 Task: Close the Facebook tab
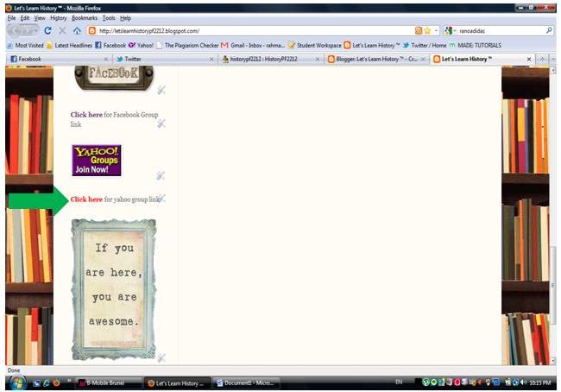105,59
